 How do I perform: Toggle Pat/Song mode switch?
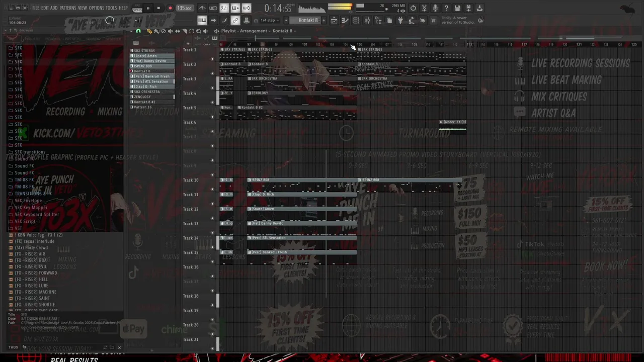137,8
